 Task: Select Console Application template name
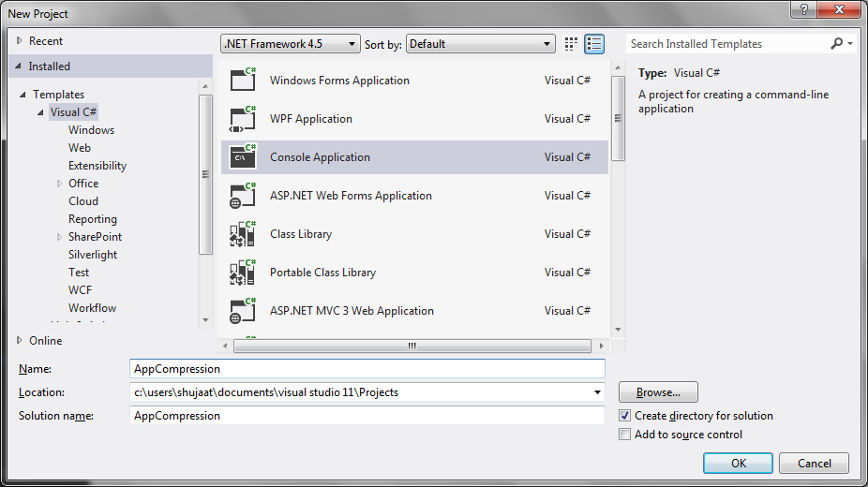320,157
